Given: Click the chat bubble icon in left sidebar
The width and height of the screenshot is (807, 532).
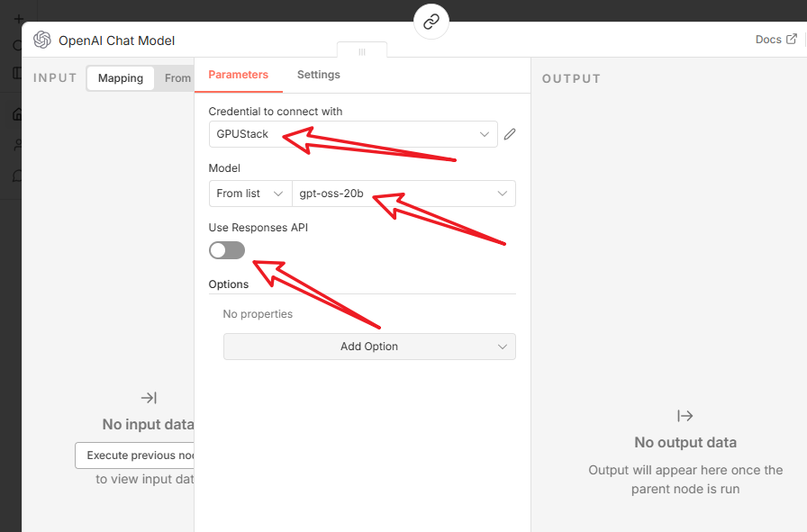Looking at the screenshot, I should point(17,176).
